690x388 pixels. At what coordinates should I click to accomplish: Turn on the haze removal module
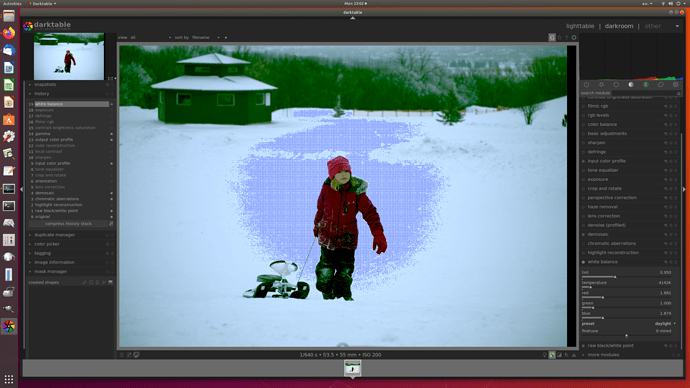(584, 207)
